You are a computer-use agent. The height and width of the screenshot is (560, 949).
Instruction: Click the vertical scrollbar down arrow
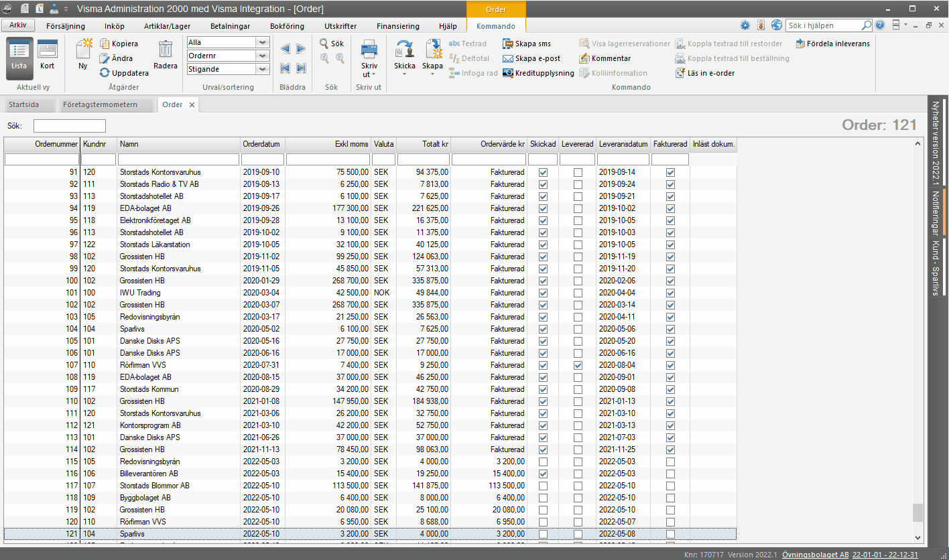tap(918, 537)
